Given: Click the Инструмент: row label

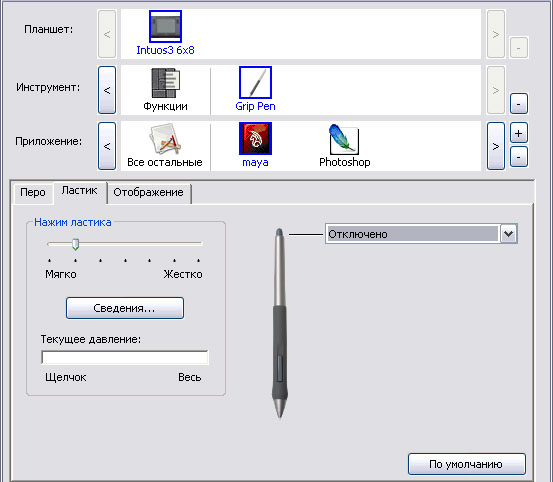Looking at the screenshot, I should 48,87.
